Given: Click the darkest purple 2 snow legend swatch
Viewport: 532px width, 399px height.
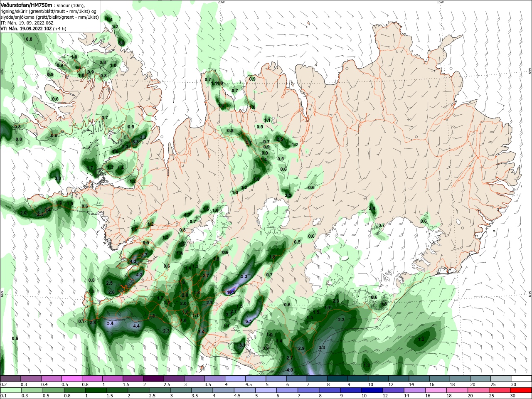Looking at the screenshot, I should (153, 379).
